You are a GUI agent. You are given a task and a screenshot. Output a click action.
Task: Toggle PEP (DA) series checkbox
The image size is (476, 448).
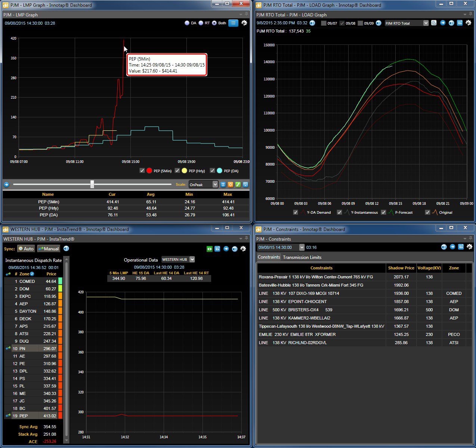click(x=213, y=171)
